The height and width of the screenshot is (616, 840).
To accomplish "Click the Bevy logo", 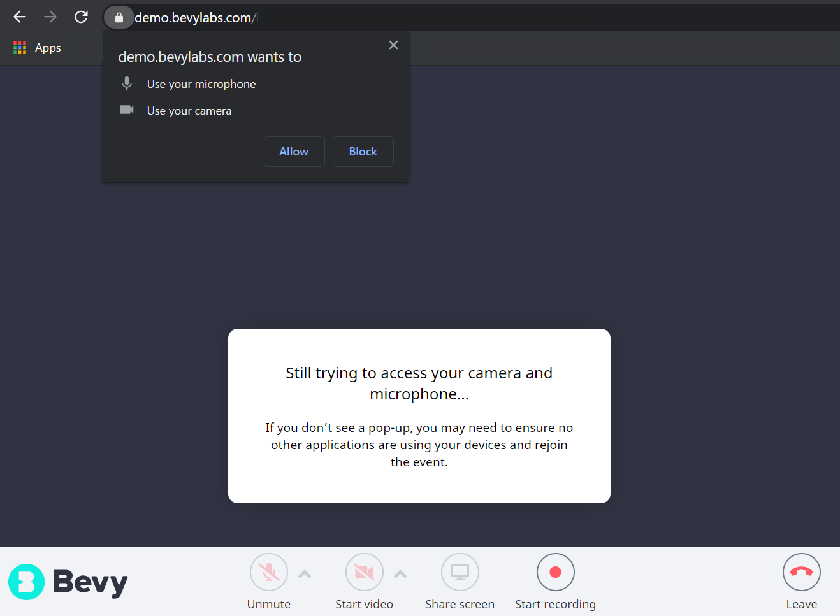I will pyautogui.click(x=68, y=582).
